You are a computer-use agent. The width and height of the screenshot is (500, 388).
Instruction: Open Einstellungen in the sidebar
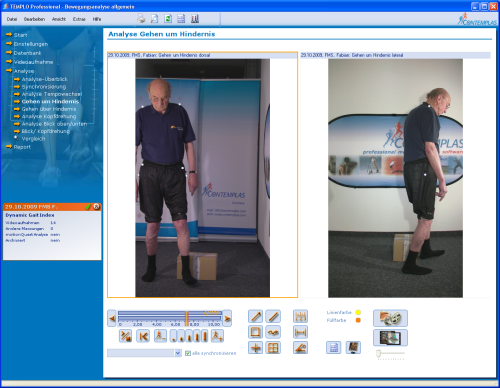(x=31, y=44)
